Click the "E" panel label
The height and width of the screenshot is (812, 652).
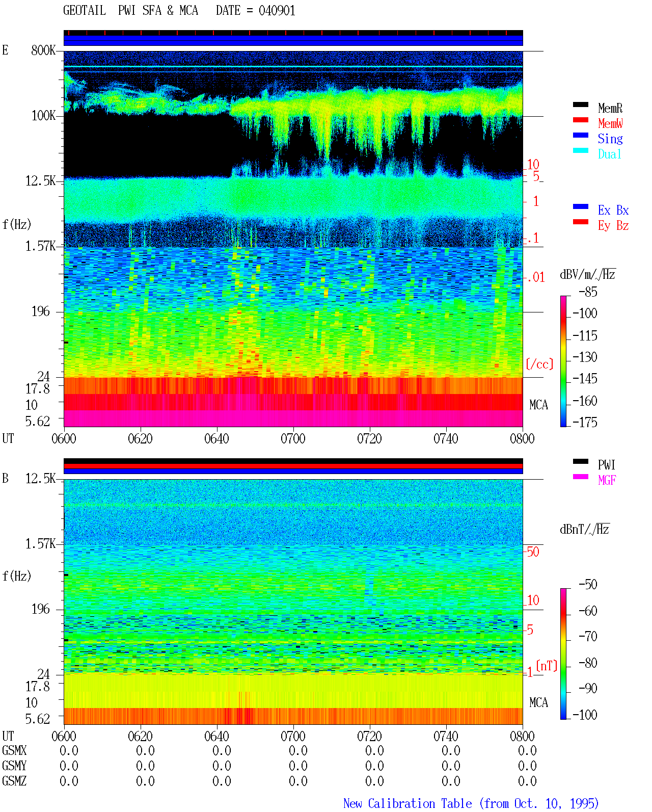[x=6, y=50]
